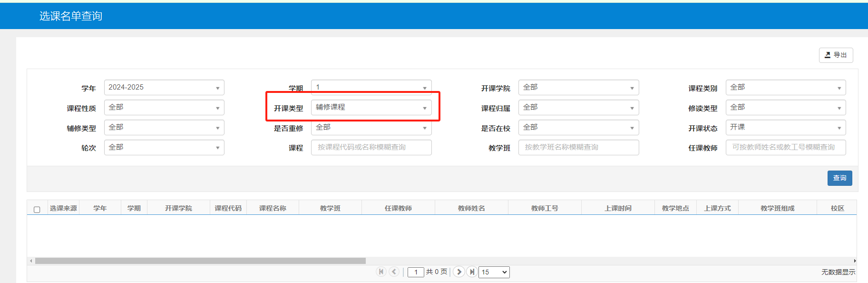This screenshot has height=283, width=868.
Task: Focus the 课程 code or name search field
Action: [x=371, y=148]
